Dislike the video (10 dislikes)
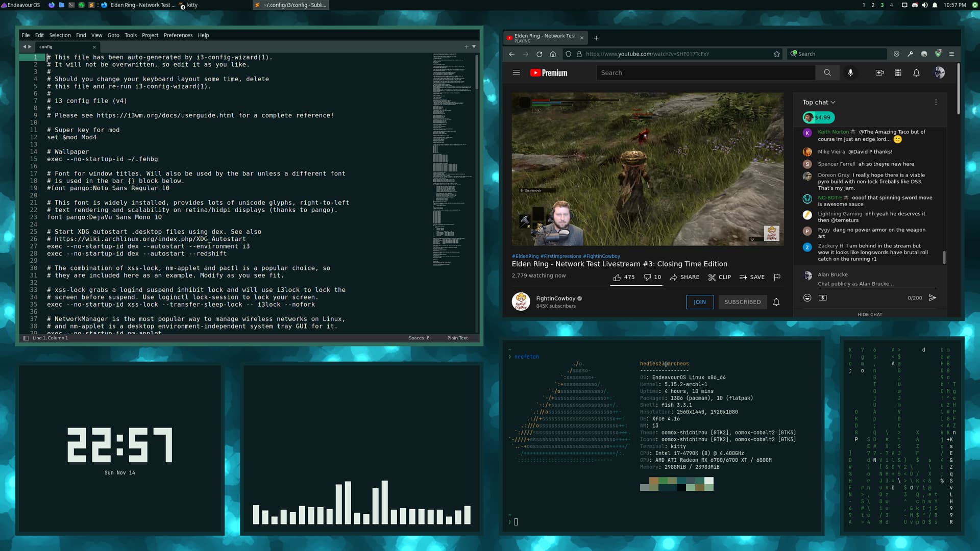The height and width of the screenshot is (551, 980). 652,277
